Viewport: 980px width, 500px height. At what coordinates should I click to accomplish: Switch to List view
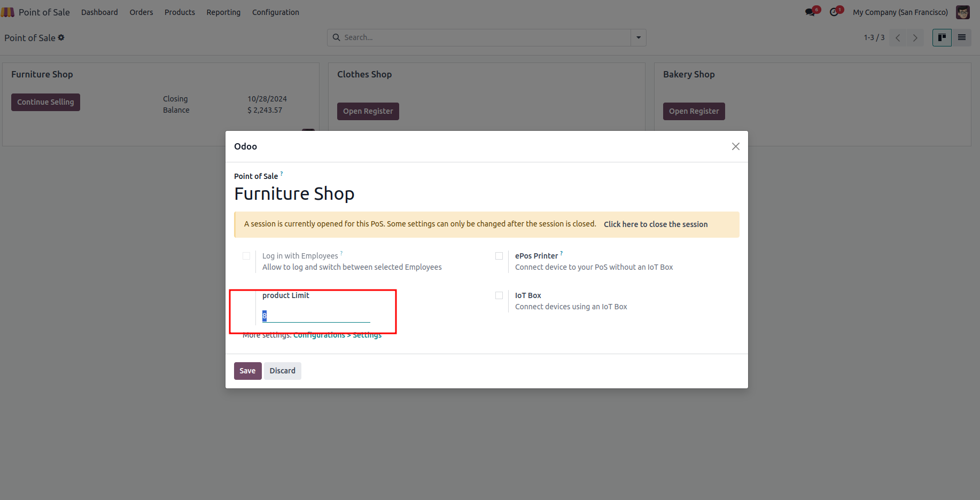[962, 37]
